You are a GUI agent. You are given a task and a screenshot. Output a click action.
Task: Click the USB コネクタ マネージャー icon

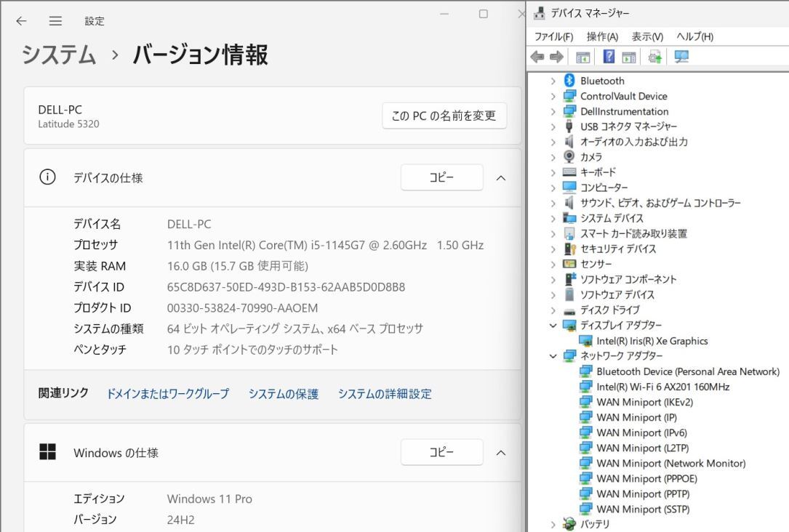(x=569, y=126)
